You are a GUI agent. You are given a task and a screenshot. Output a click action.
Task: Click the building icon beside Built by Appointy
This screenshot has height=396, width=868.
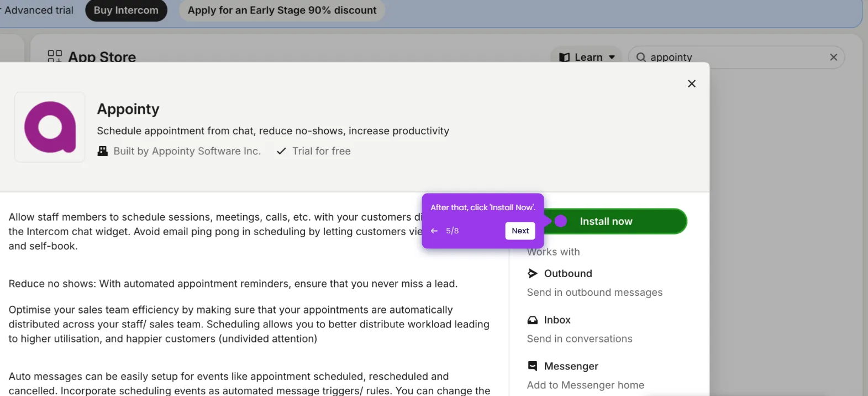click(103, 151)
